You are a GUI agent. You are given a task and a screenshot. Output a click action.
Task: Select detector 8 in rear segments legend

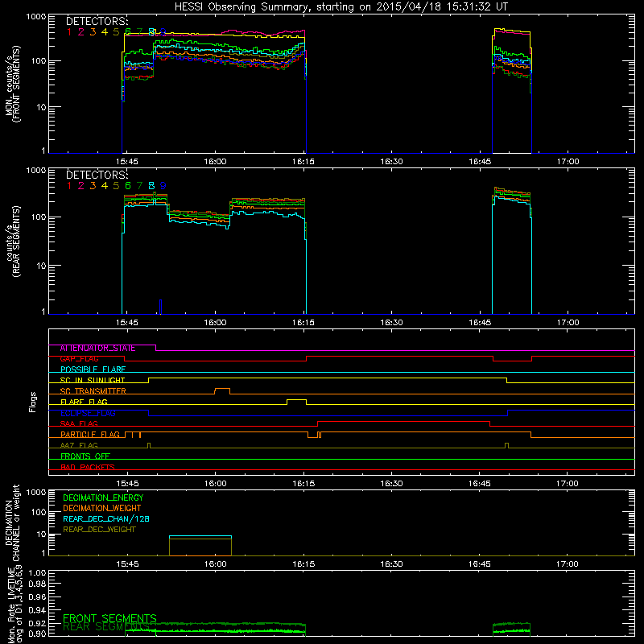[151, 186]
